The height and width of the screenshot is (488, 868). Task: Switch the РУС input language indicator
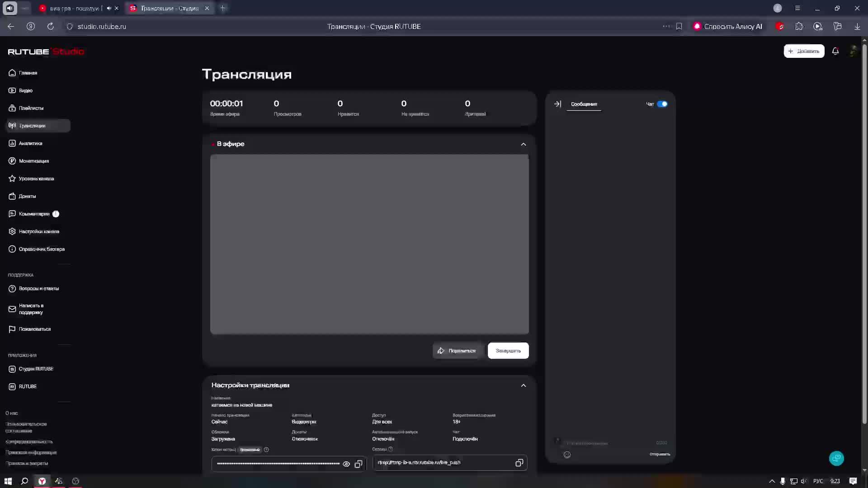818,481
